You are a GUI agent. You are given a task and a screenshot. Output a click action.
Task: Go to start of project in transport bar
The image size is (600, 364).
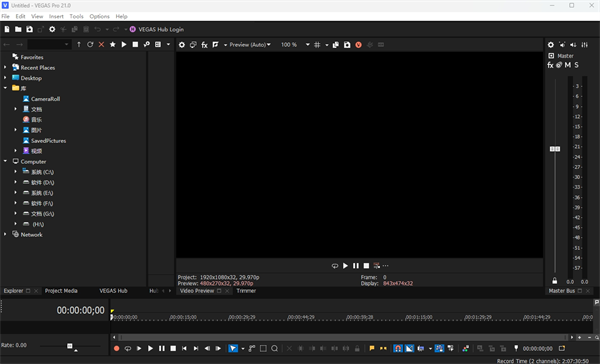[x=184, y=348]
